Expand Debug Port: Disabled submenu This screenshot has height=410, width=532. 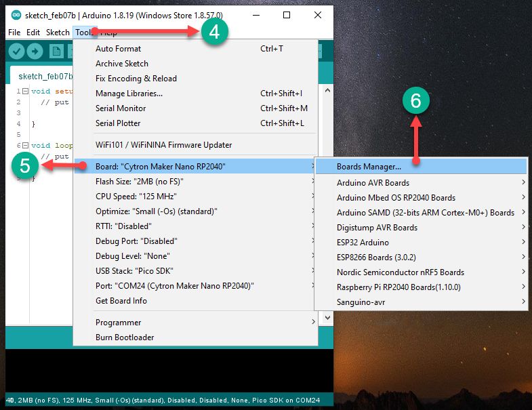point(195,241)
